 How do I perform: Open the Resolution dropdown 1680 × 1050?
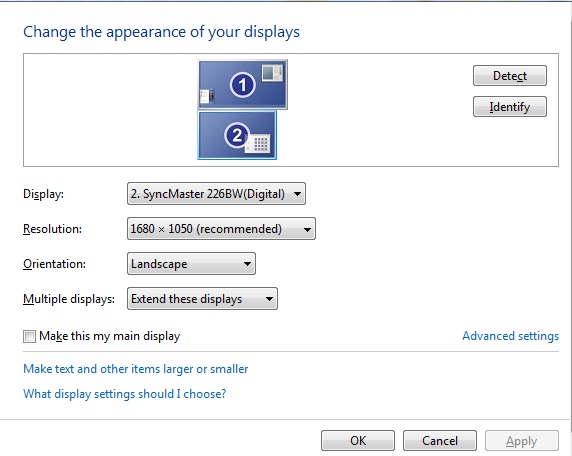pos(221,229)
